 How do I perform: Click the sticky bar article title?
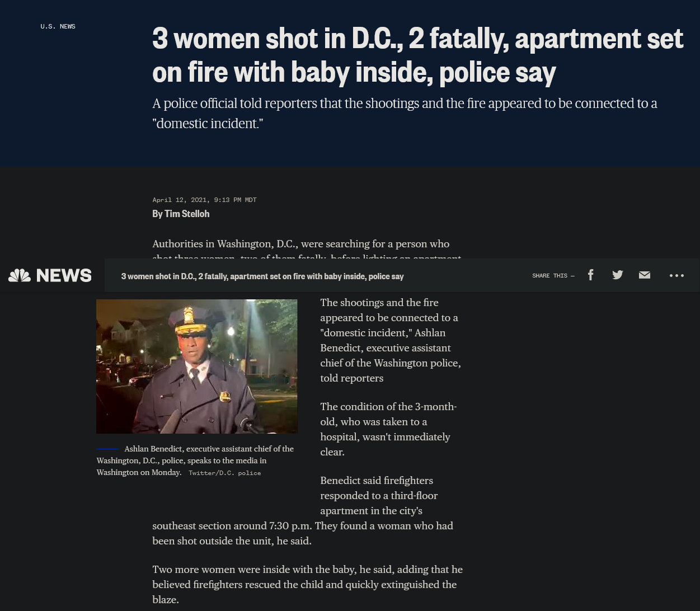[262, 276]
